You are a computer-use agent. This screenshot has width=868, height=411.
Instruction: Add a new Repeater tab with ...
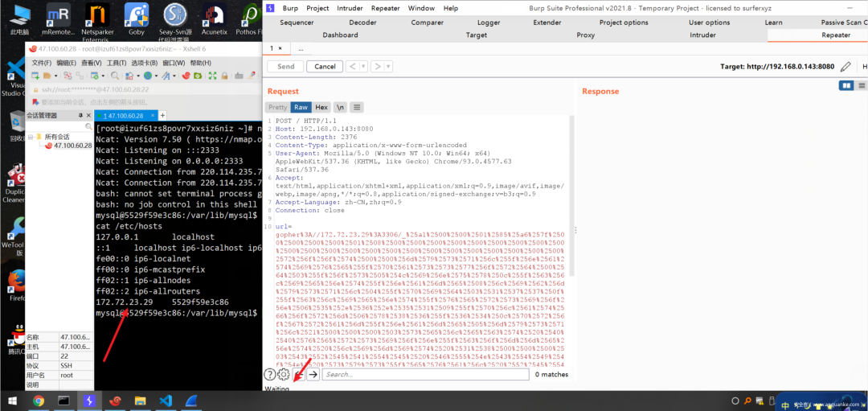(x=301, y=48)
